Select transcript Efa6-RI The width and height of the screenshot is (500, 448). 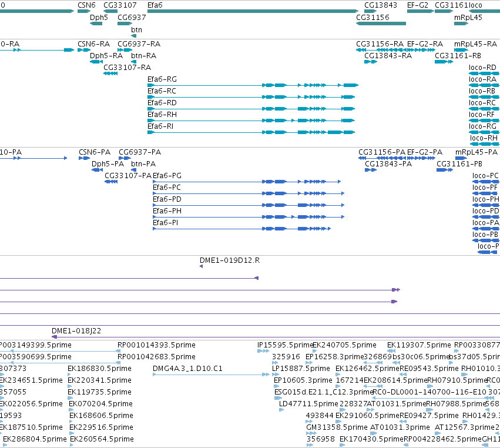(160, 126)
